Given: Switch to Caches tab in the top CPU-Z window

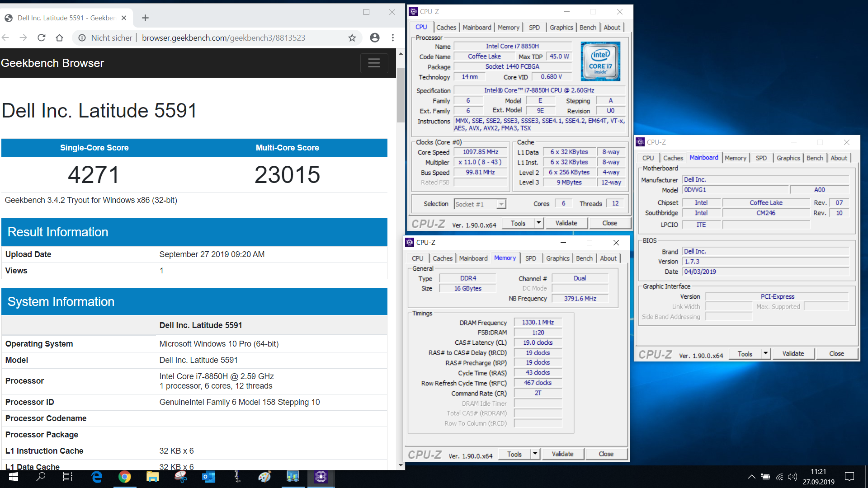Looking at the screenshot, I should pyautogui.click(x=446, y=28).
